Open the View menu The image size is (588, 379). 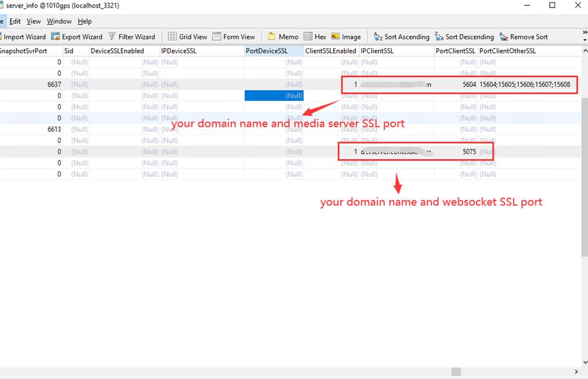tap(33, 21)
